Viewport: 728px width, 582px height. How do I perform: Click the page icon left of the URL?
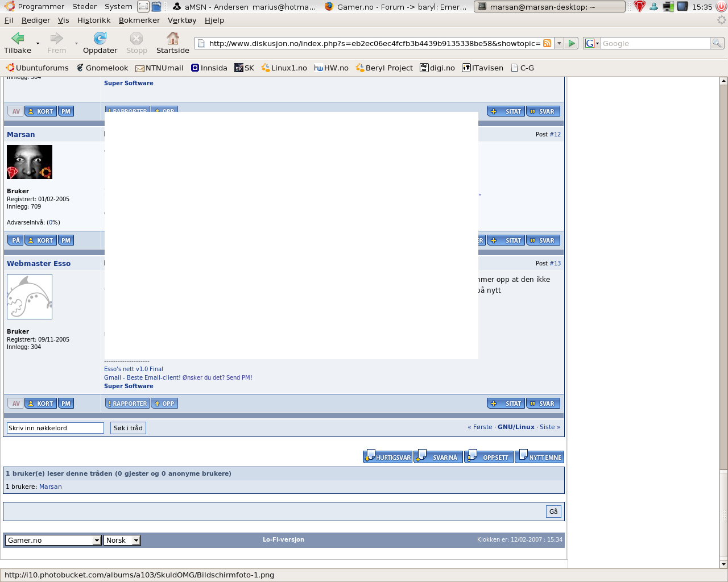click(x=201, y=43)
